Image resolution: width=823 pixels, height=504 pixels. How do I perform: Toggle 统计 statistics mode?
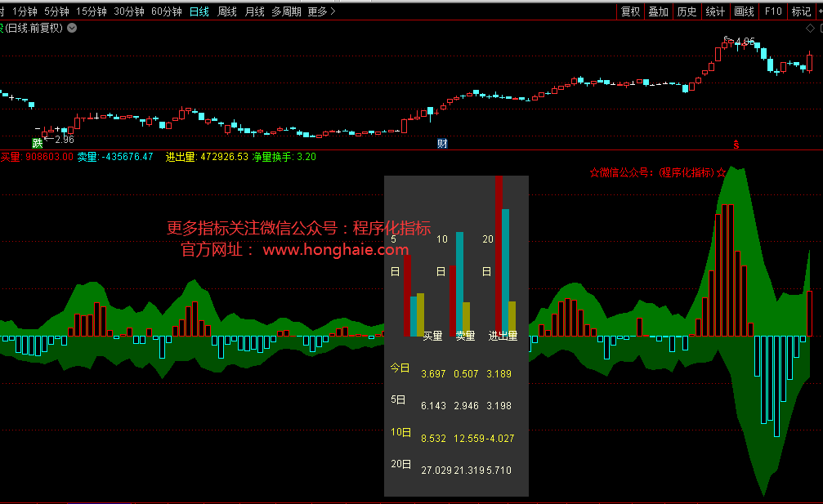[x=715, y=11]
